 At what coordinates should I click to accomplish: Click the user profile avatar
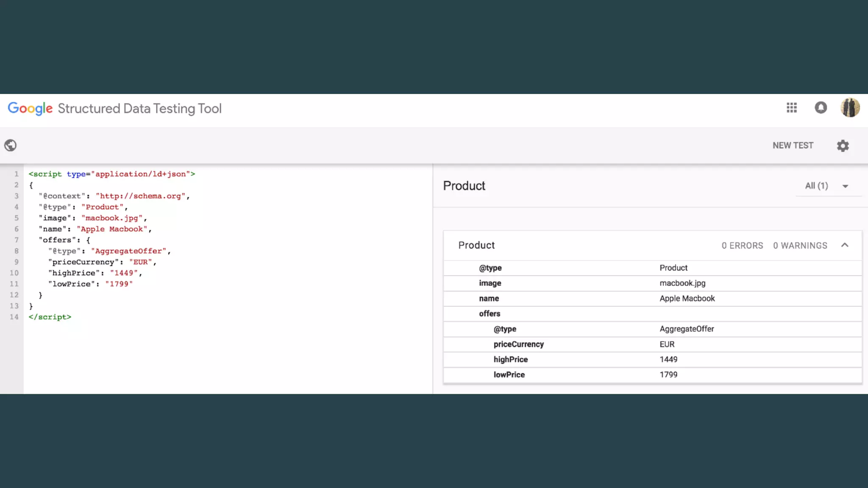(x=850, y=108)
